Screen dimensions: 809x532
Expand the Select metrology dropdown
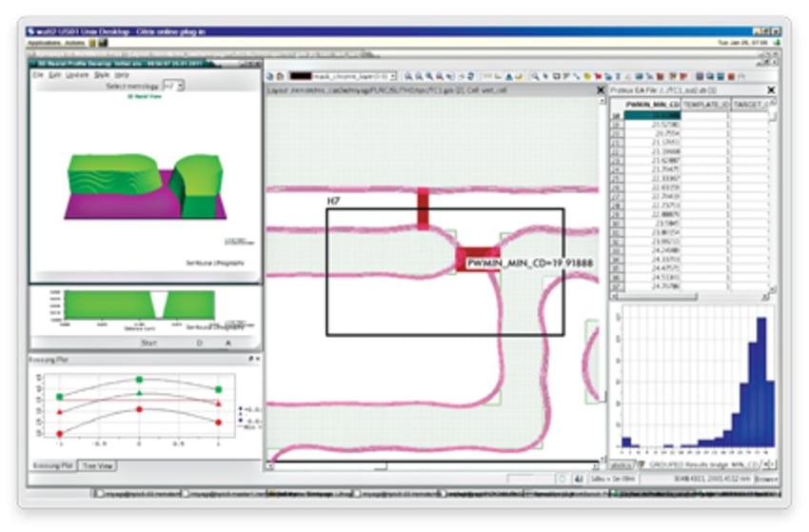(172, 86)
